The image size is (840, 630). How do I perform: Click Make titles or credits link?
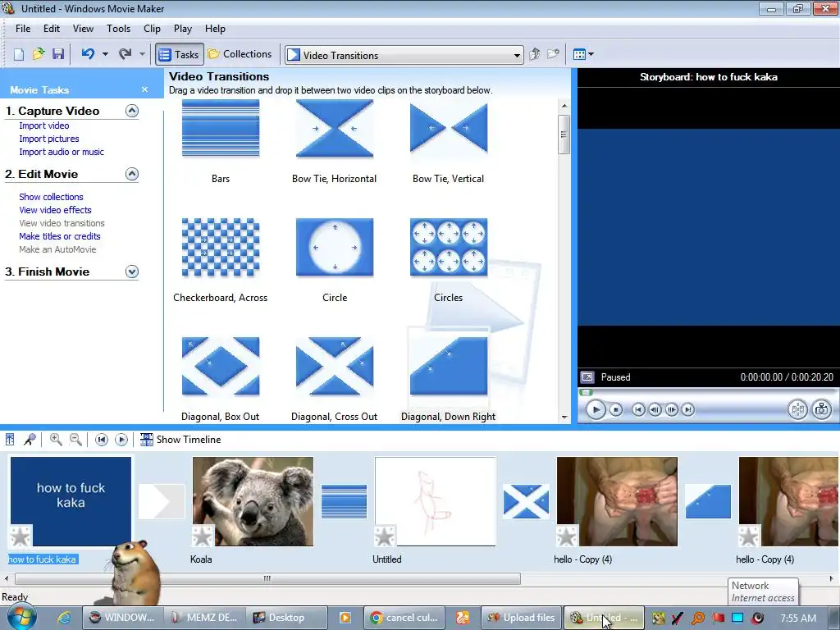pos(59,236)
